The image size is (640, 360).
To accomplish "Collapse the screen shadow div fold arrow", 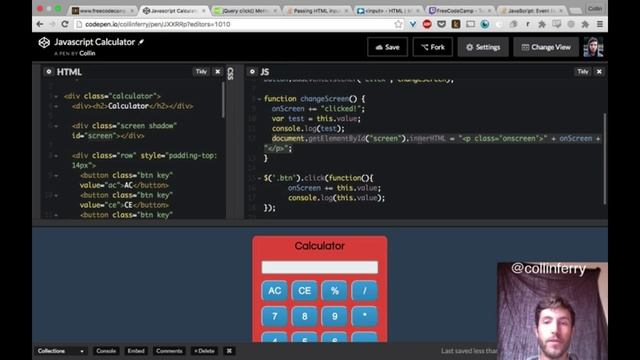I will coord(56,126).
